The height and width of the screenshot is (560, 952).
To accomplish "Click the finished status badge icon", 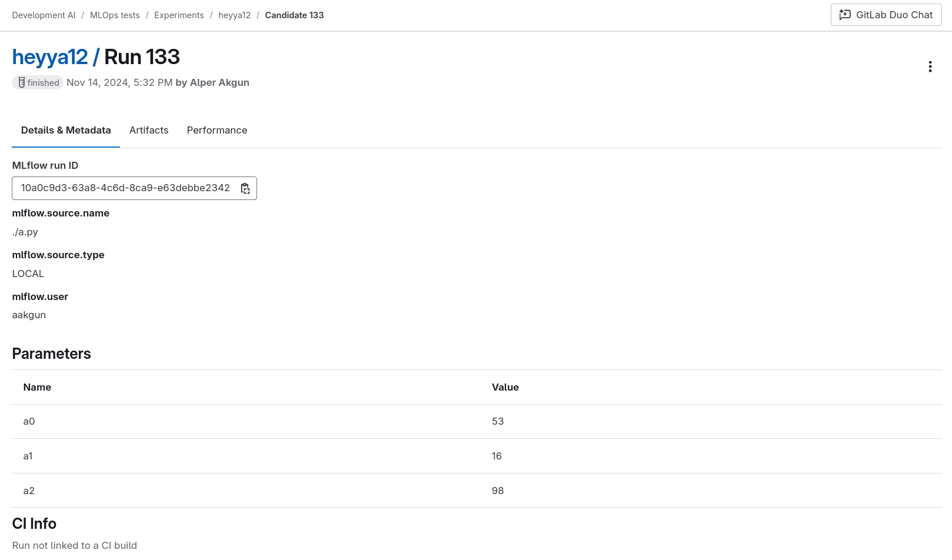I will pyautogui.click(x=22, y=82).
